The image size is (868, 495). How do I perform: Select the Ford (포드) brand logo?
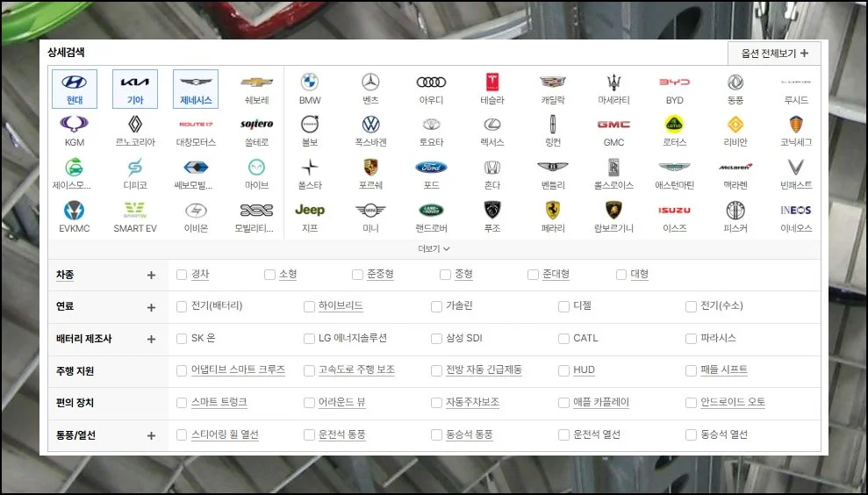click(x=431, y=168)
